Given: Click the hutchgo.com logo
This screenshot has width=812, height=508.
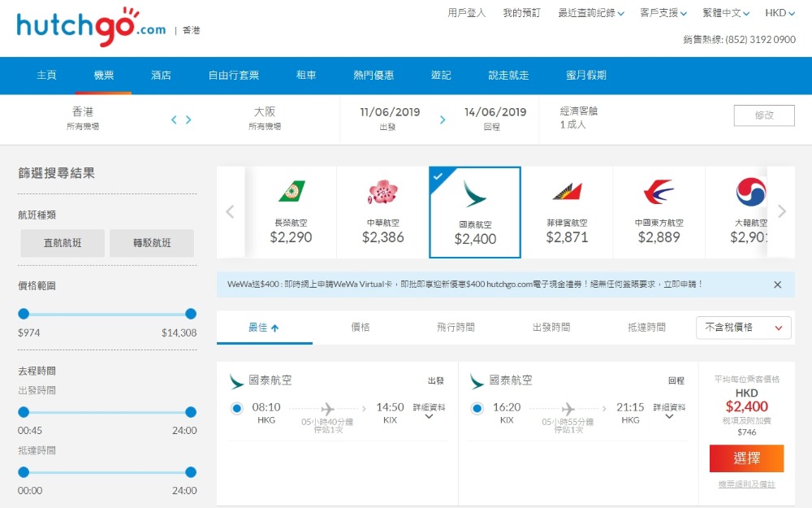Looking at the screenshot, I should (91, 27).
